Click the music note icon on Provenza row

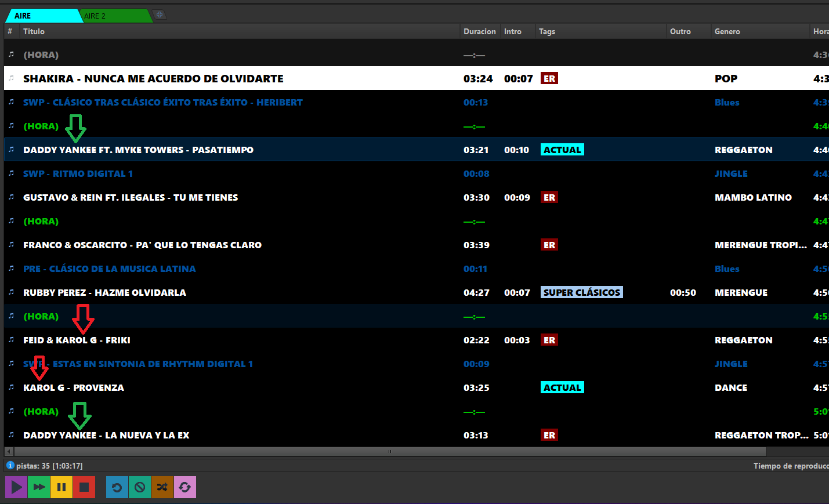click(x=11, y=387)
